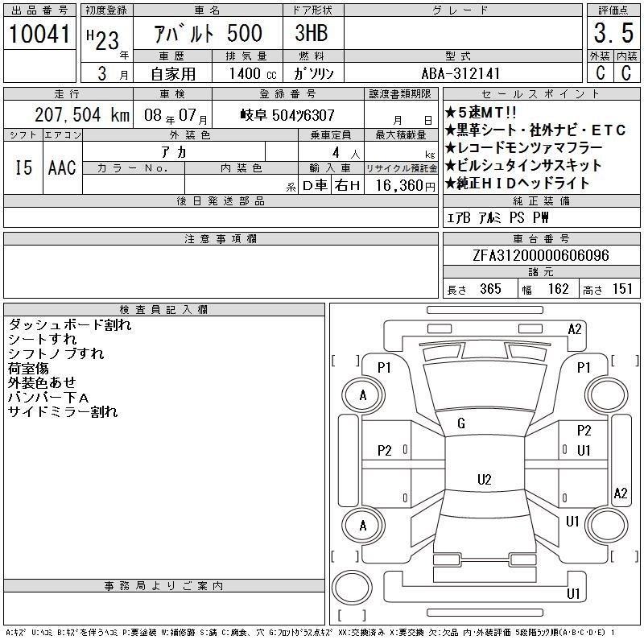Click the A2 mark on the rear quarter panel
This screenshot has width=644, height=644.
[x=620, y=493]
